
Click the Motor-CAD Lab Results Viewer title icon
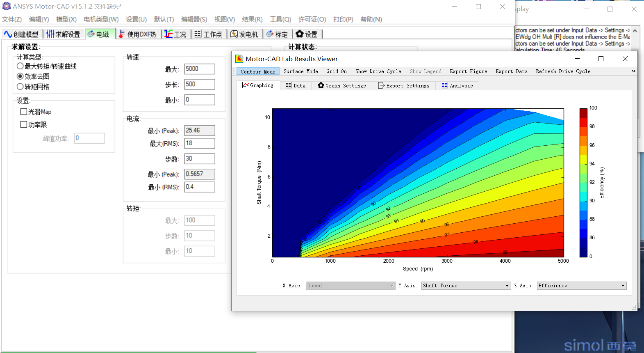coord(239,59)
